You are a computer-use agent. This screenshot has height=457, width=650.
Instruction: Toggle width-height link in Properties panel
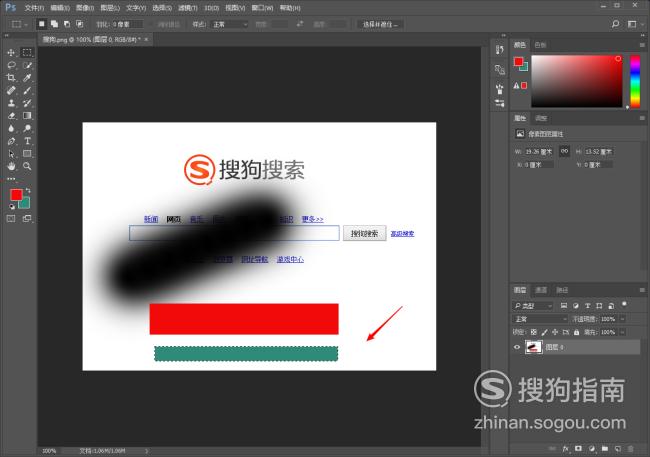click(564, 151)
